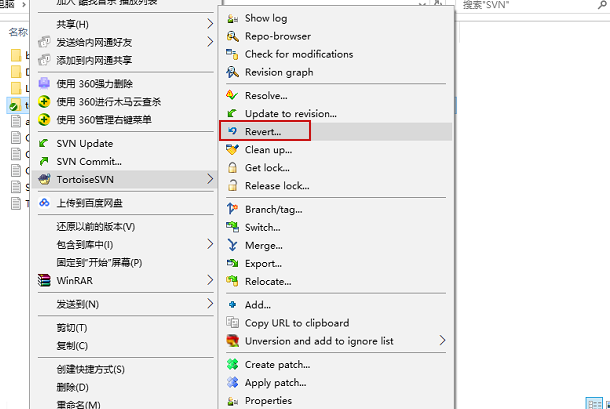Select 添加到内网通共享
This screenshot has width=610, height=409.
(126, 60)
